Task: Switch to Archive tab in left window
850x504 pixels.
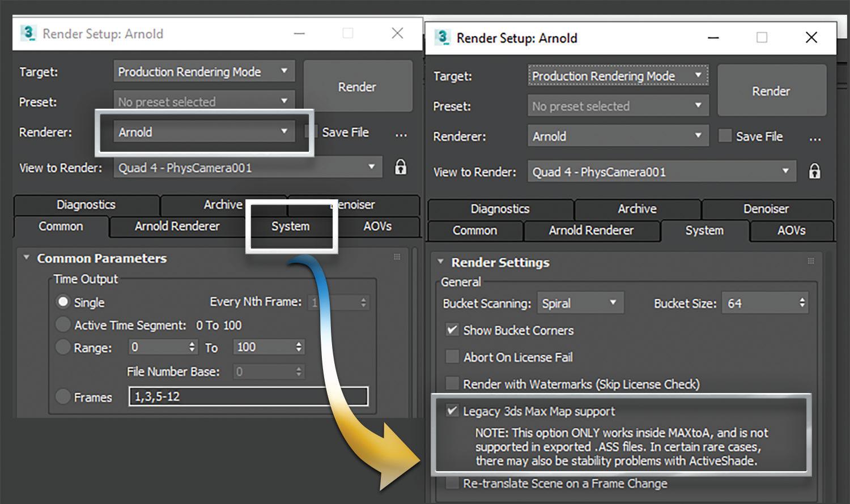Action: [223, 204]
